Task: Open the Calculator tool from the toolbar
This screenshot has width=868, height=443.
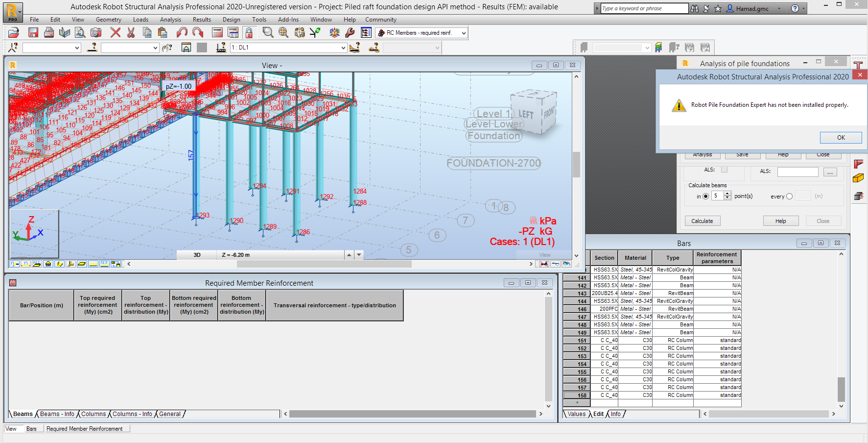Action: [217, 32]
